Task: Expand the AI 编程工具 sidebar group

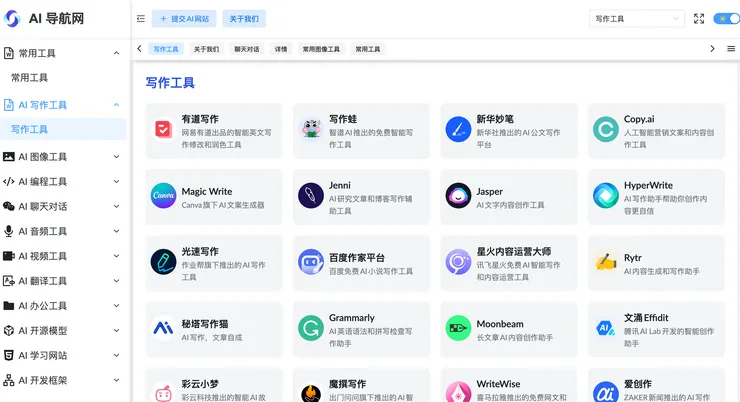Action: (63, 182)
